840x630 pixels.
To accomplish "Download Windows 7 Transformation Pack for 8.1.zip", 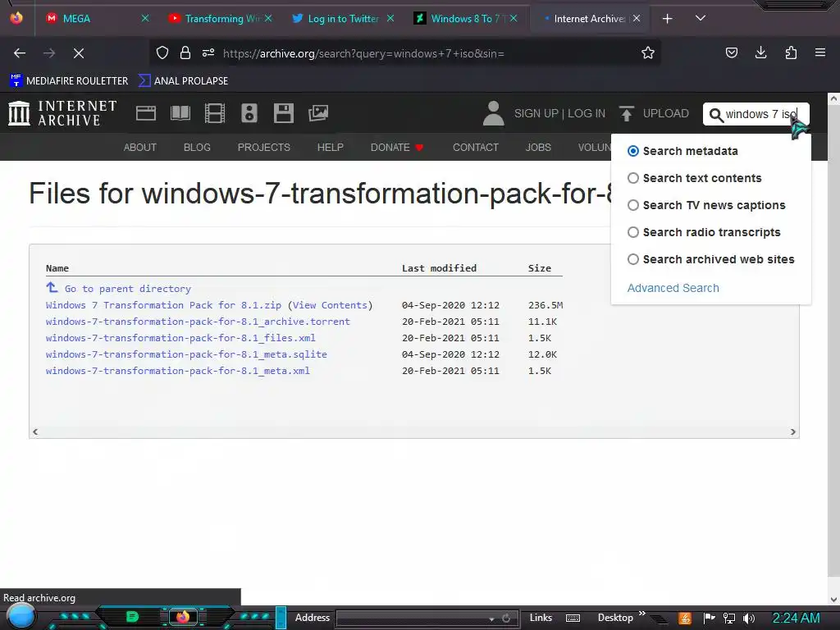I will (x=163, y=305).
